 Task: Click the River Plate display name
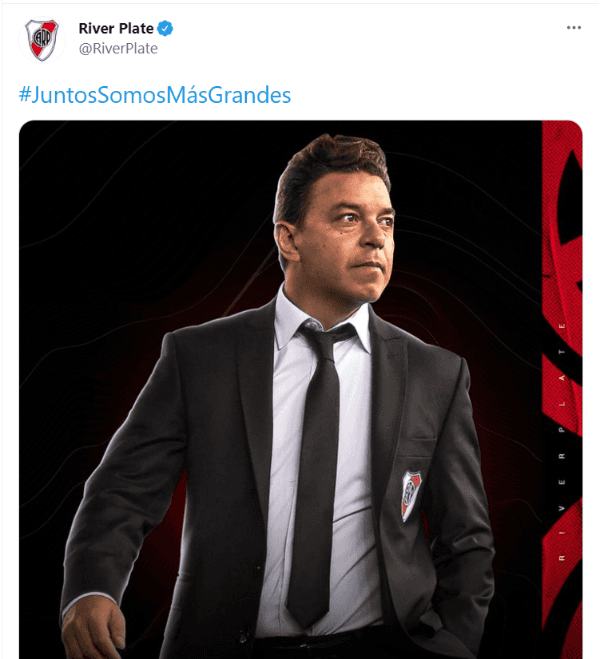pos(116,29)
